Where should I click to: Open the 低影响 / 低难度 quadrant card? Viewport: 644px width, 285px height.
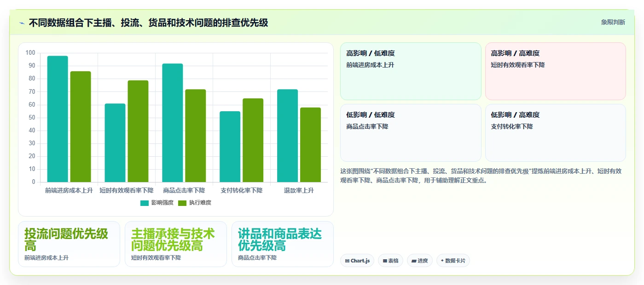pyautogui.click(x=411, y=133)
